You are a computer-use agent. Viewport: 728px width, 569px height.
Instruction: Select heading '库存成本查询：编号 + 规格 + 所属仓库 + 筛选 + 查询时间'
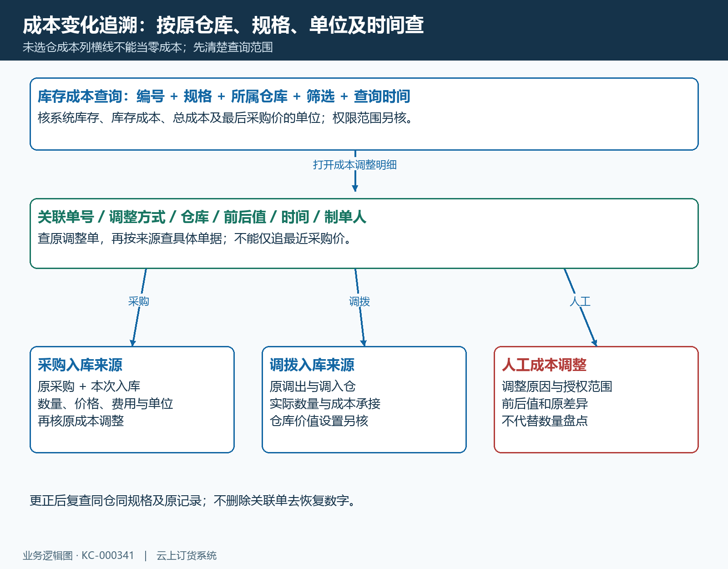coord(224,97)
